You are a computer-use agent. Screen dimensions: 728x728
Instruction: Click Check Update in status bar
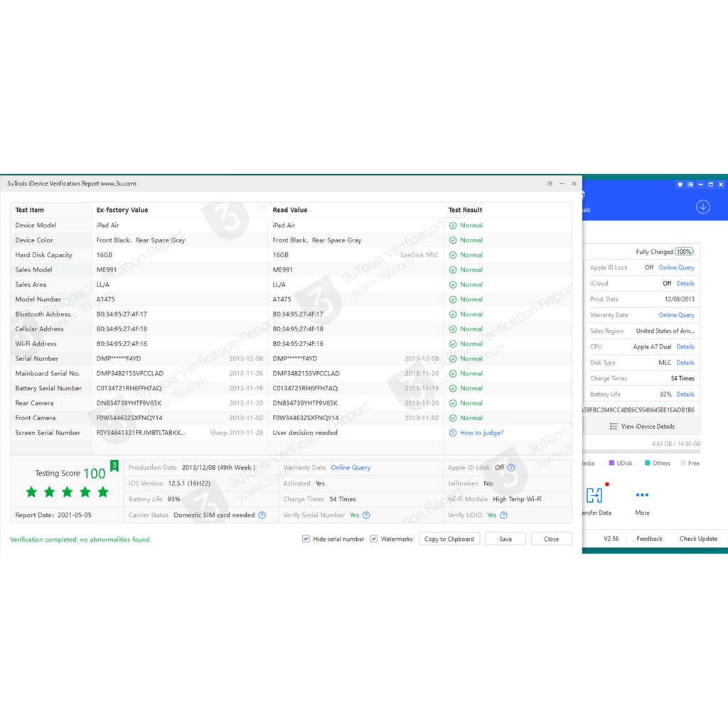coord(698,539)
